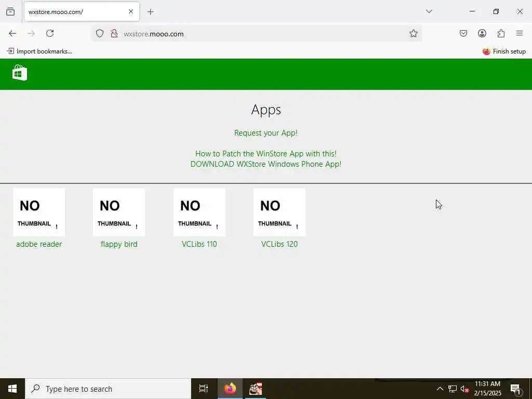This screenshot has height=399, width=532.
Task: Show insecure connection padlock info
Action: coord(114,33)
